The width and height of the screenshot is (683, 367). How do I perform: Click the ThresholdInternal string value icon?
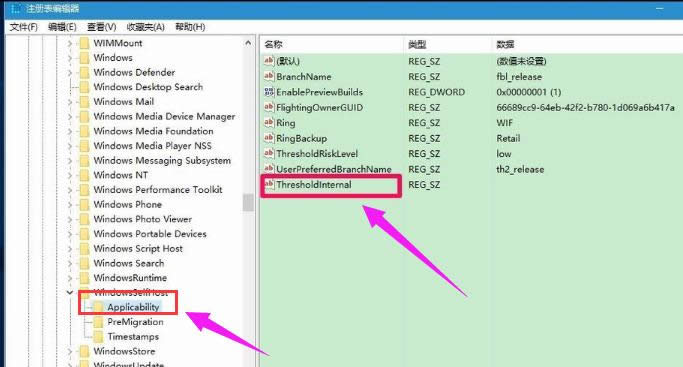pyautogui.click(x=269, y=185)
